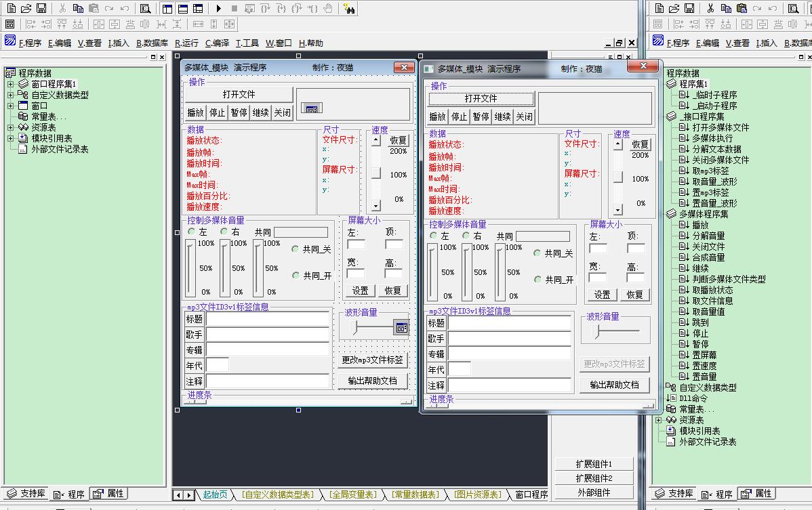Toggle first panel layout icon in left toolbar
Viewport: 812px width, 510px height.
point(167,8)
